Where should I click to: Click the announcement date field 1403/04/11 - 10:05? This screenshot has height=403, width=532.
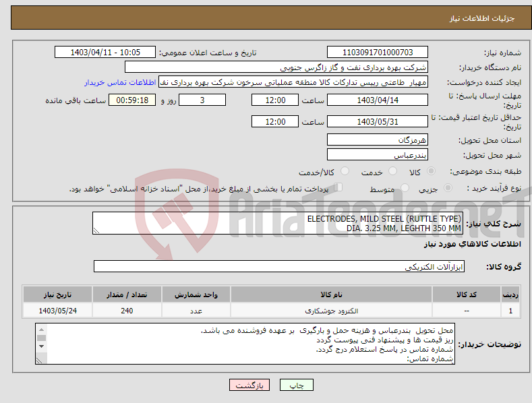pos(105,53)
